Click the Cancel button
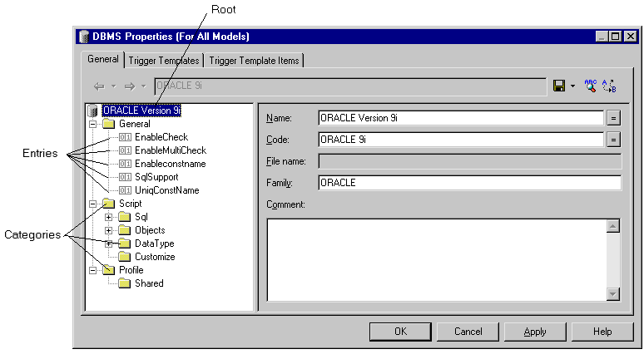 (468, 332)
